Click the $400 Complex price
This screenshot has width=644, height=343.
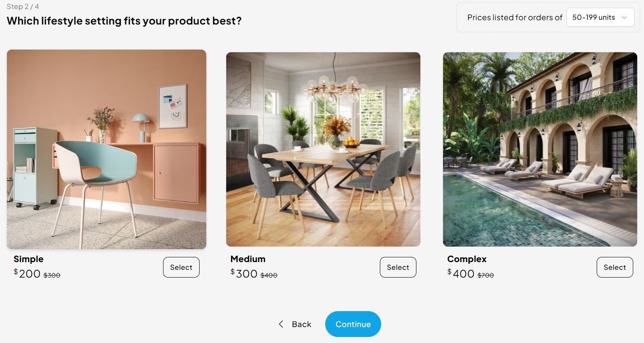point(461,273)
